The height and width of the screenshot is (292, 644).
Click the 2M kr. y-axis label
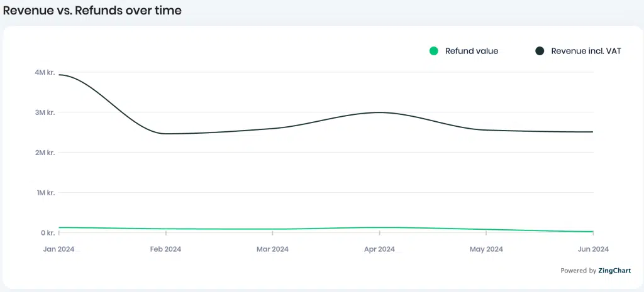click(45, 153)
